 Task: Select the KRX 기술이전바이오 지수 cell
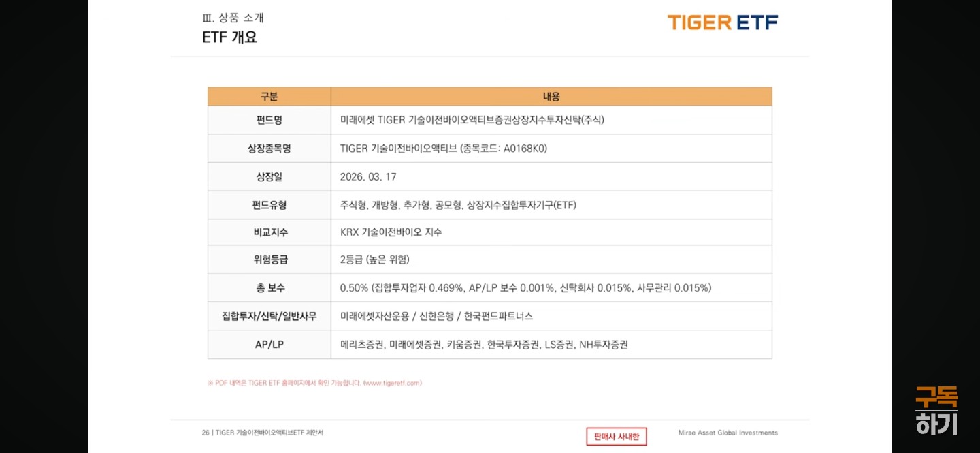pyautogui.click(x=391, y=232)
